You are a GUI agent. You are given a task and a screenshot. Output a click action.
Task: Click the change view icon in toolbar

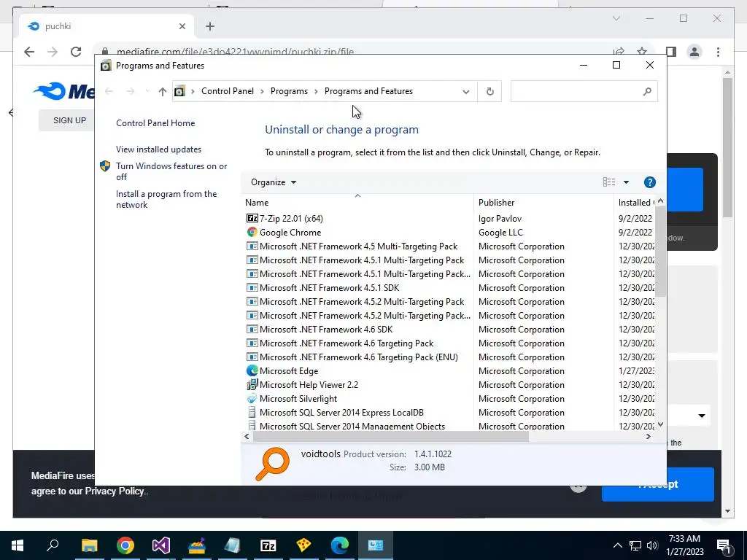(609, 182)
